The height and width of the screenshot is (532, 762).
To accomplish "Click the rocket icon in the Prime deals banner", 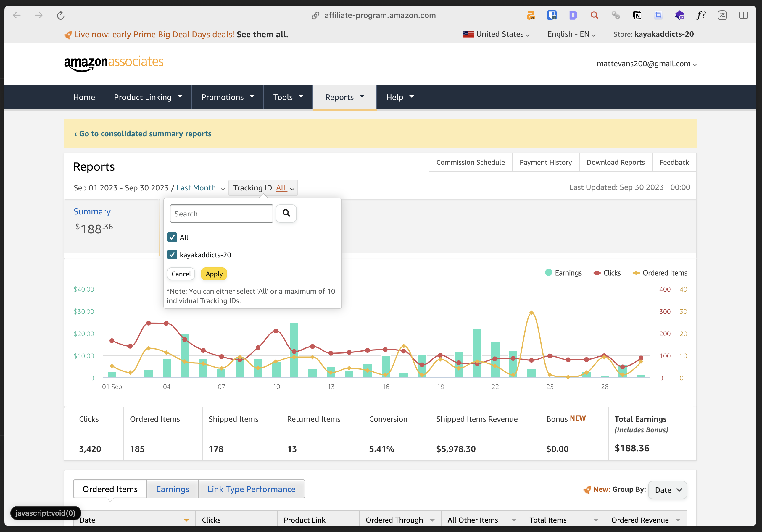I will pyautogui.click(x=68, y=35).
